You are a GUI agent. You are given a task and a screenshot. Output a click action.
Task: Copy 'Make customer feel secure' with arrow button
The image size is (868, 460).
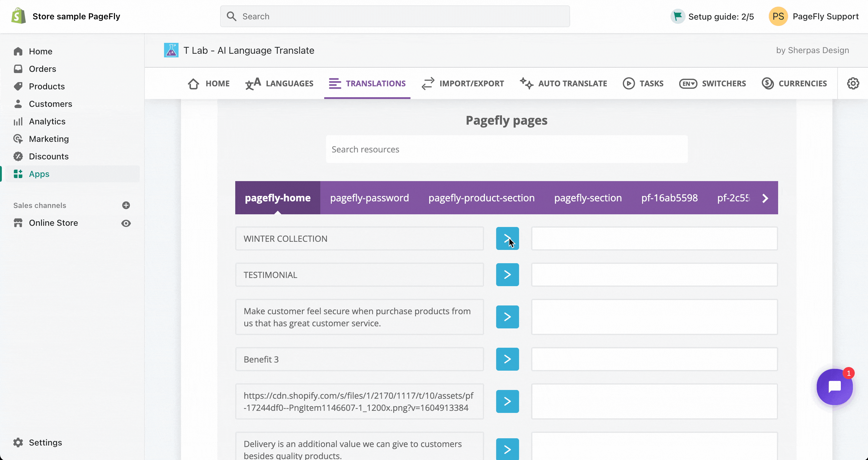pyautogui.click(x=508, y=317)
